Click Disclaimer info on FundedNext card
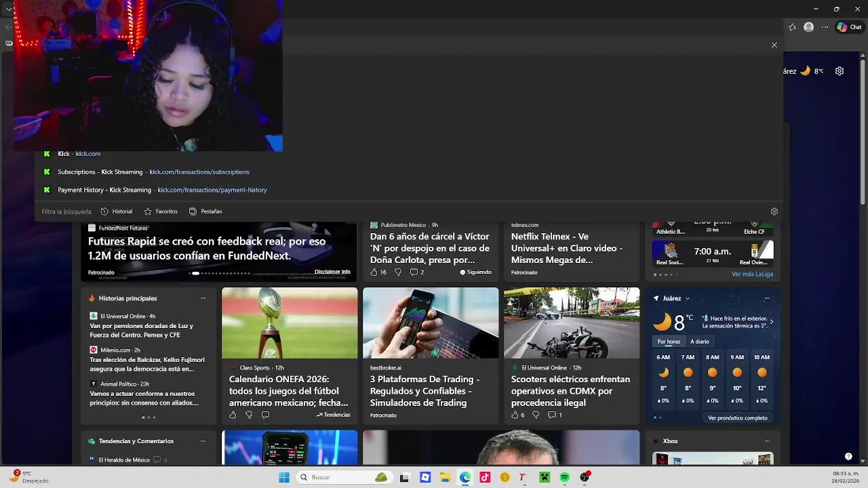Viewport: 868px width, 488px height. coord(332,272)
